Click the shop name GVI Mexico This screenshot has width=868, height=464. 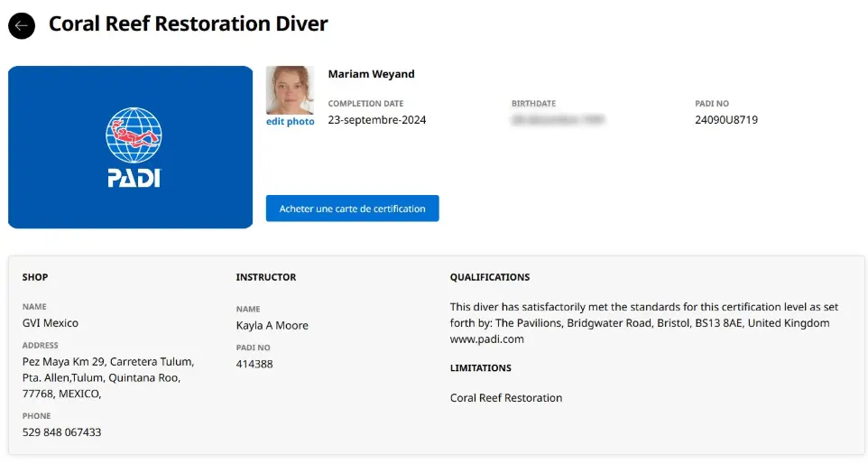coord(51,323)
